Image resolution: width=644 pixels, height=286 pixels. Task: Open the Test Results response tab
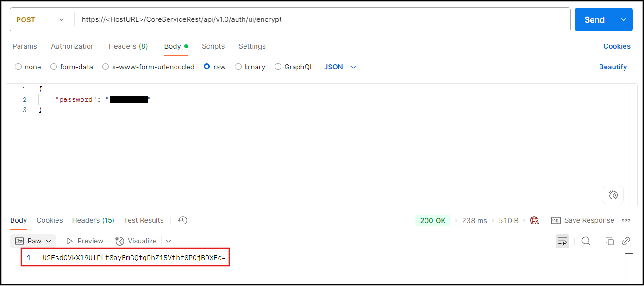tap(144, 220)
